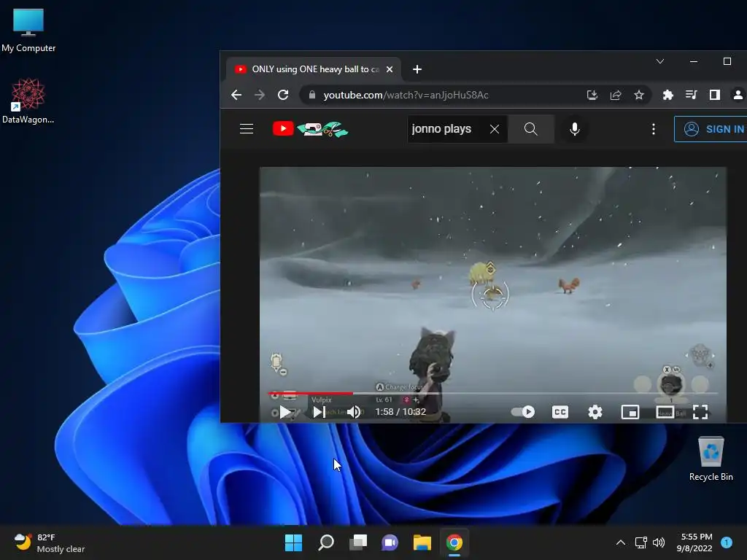
Task: Open YouTube settings three-dot menu
Action: point(653,129)
